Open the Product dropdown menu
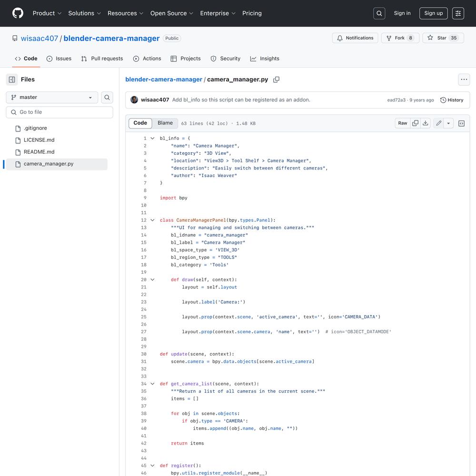This screenshot has width=476, height=476. [x=47, y=13]
